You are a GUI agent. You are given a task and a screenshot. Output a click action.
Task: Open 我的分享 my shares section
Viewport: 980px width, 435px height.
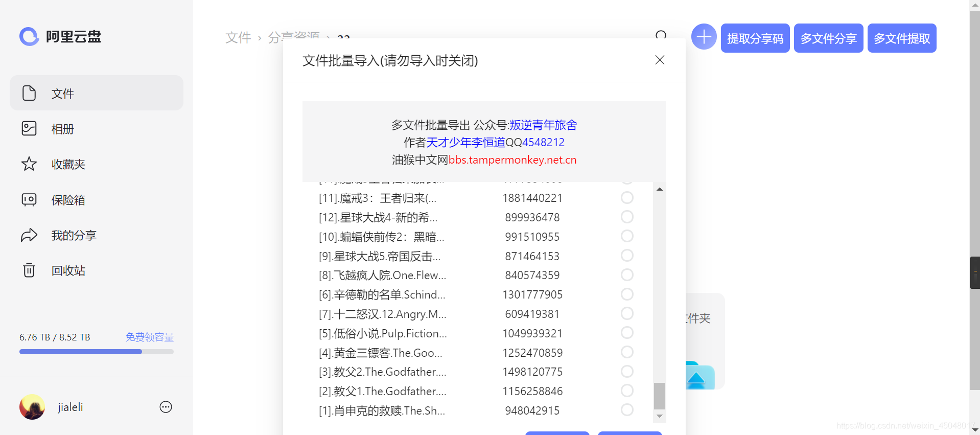coord(97,235)
